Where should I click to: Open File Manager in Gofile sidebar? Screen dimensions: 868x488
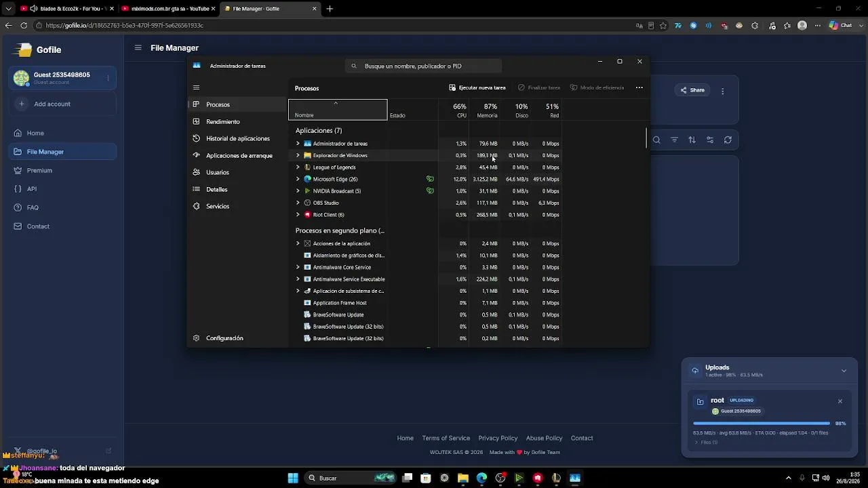[63, 152]
